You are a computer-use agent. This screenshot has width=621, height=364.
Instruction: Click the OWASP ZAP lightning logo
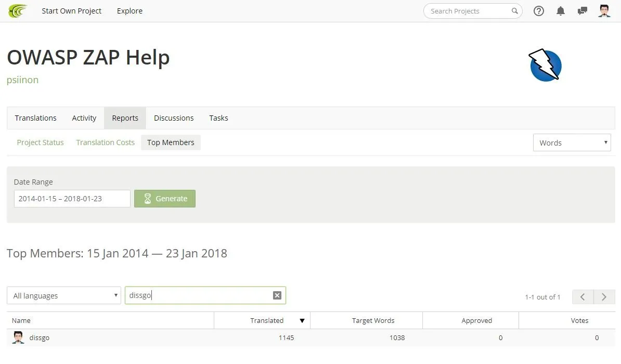point(546,65)
